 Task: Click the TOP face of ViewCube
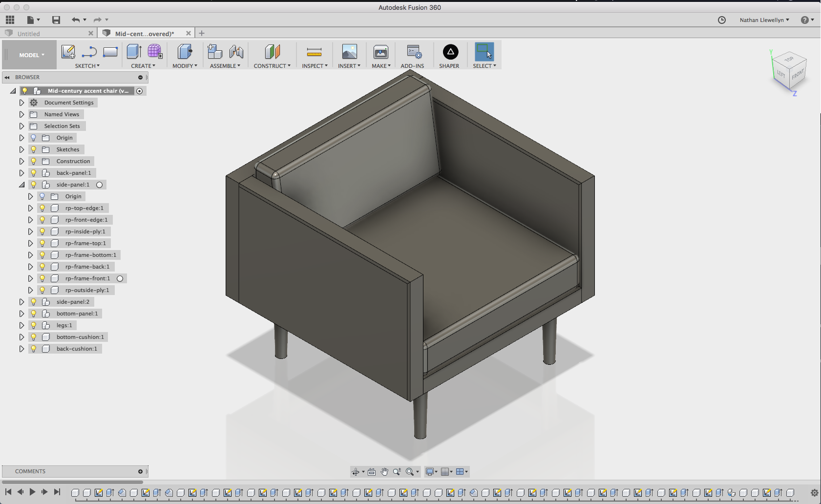789,59
